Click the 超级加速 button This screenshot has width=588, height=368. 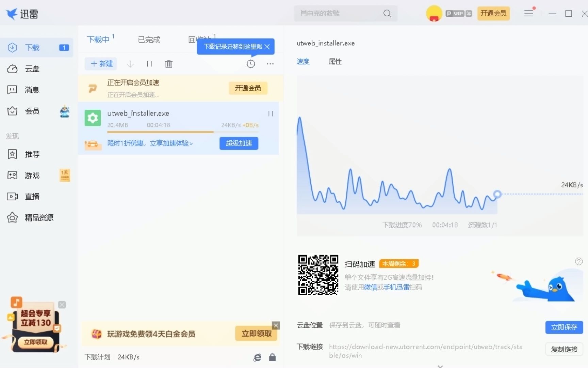click(239, 143)
